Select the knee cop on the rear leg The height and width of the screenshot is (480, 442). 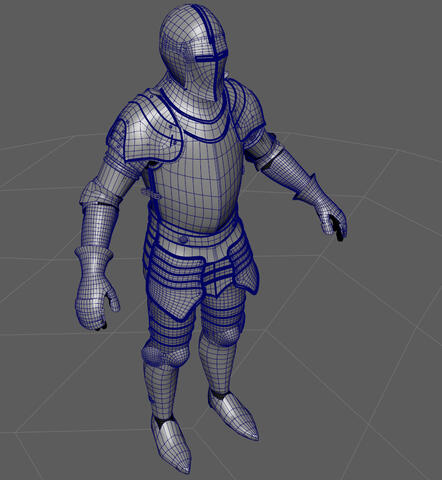pyautogui.click(x=223, y=333)
